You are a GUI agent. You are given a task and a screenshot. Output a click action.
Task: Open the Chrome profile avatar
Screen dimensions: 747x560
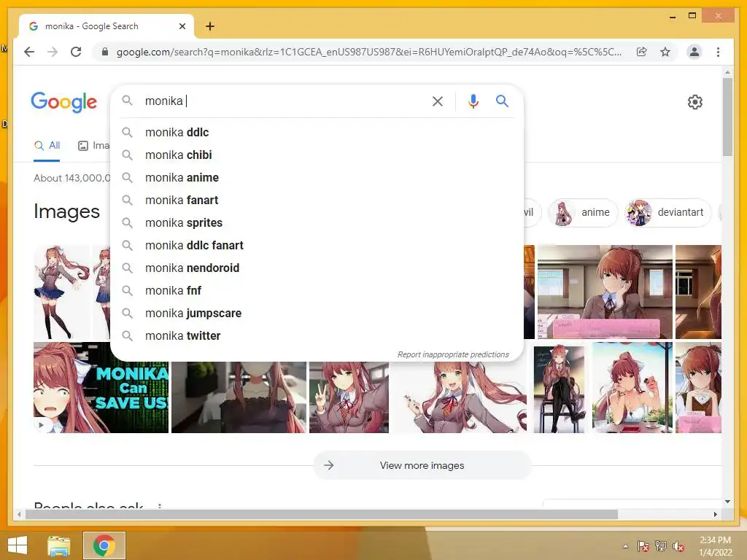[x=694, y=52]
